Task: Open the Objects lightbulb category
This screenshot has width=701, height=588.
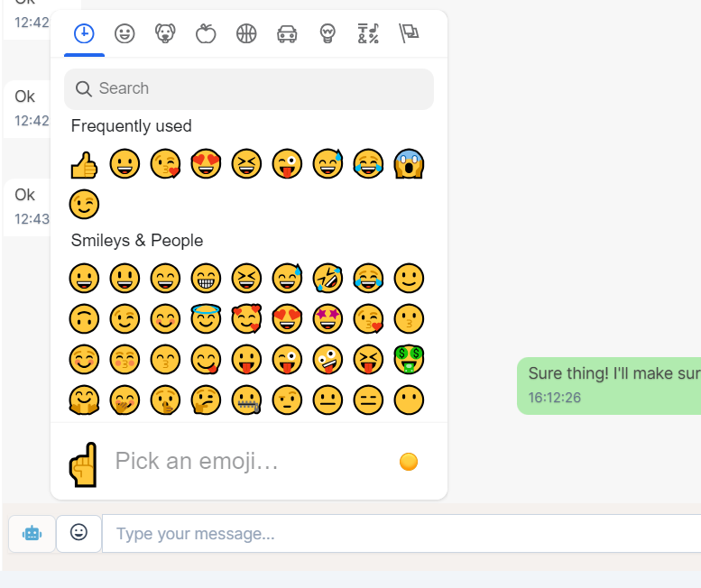Action: tap(327, 34)
